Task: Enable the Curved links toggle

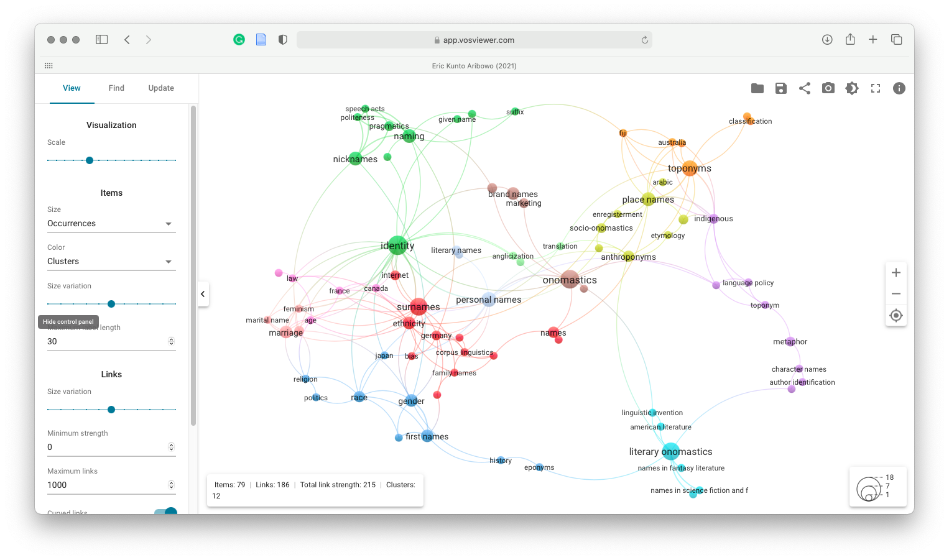Action: coord(165,511)
